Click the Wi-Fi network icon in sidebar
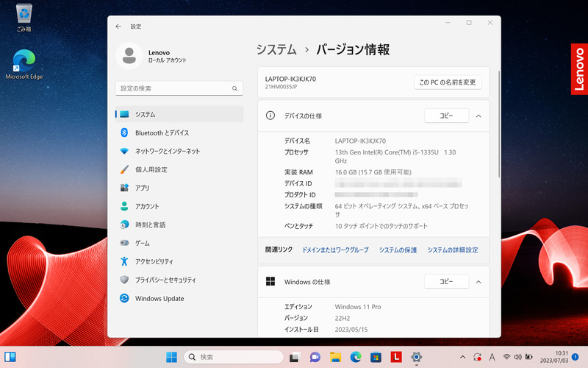588x368 pixels. tap(124, 151)
